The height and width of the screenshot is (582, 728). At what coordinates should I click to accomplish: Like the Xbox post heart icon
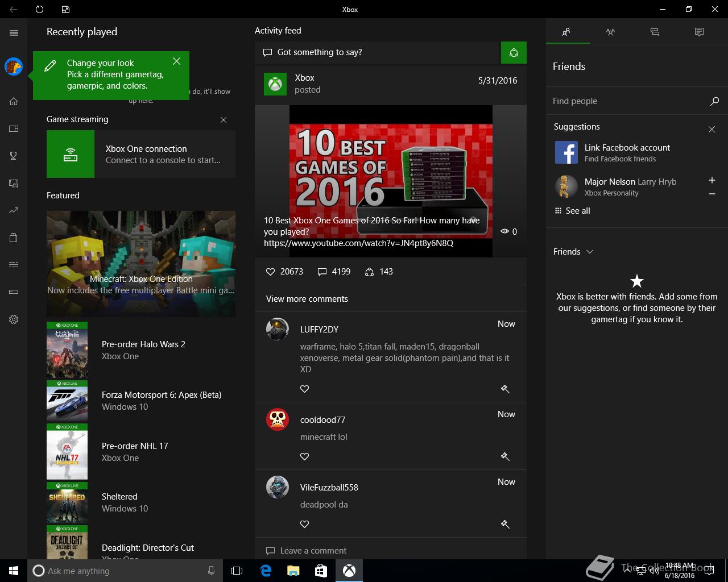coord(271,272)
